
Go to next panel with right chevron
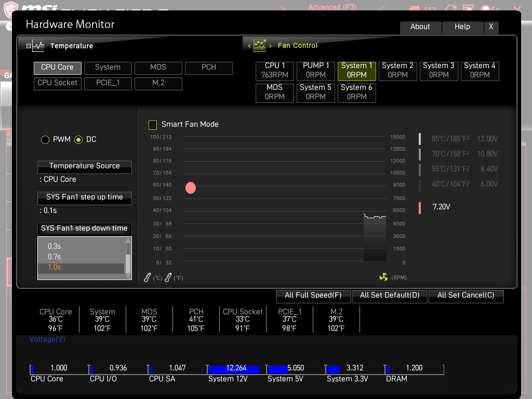270,46
